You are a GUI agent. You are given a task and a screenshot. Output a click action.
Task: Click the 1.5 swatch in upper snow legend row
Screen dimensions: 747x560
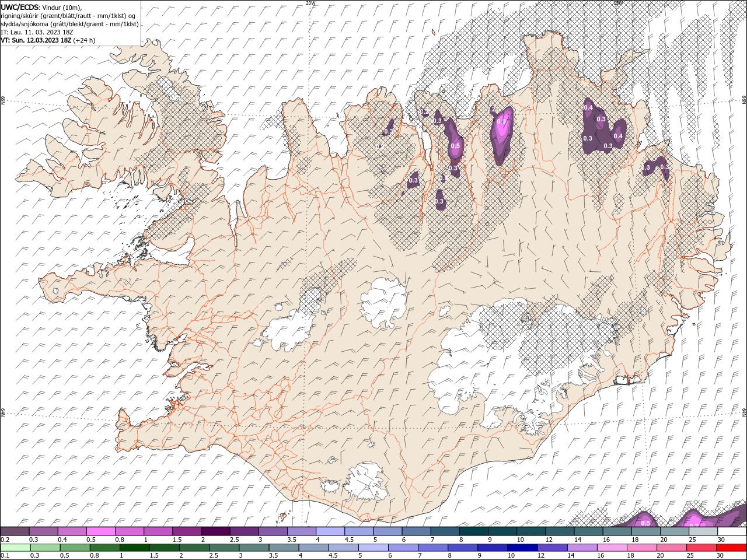(187, 531)
